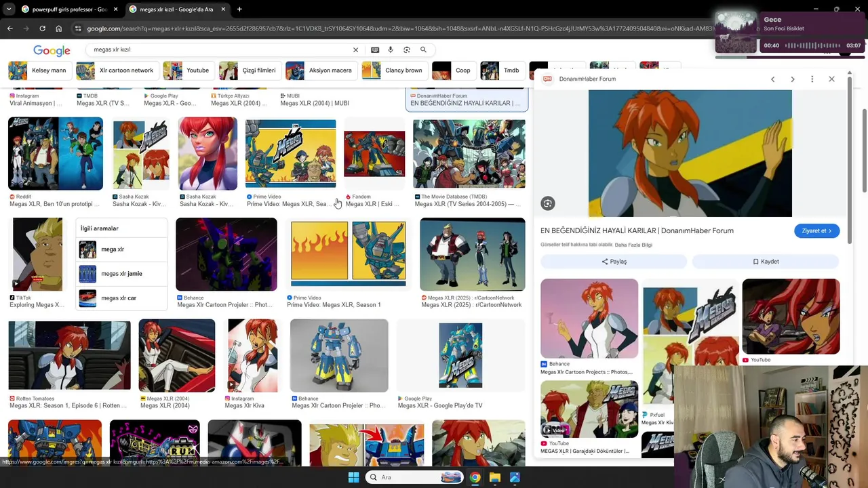
Task: Select related search megas xlr jamie
Action: 121,274
